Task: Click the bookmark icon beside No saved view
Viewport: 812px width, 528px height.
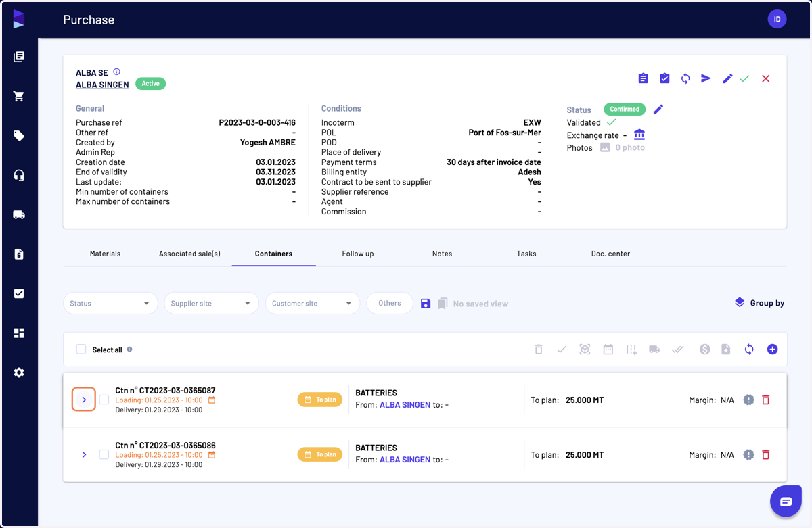Action: pos(443,304)
